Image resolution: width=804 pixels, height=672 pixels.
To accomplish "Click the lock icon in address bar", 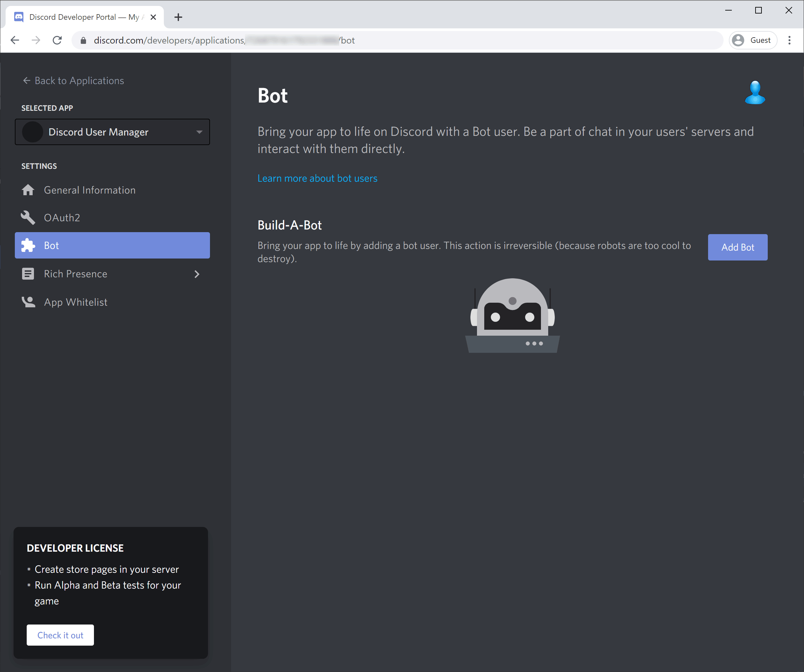I will click(83, 40).
